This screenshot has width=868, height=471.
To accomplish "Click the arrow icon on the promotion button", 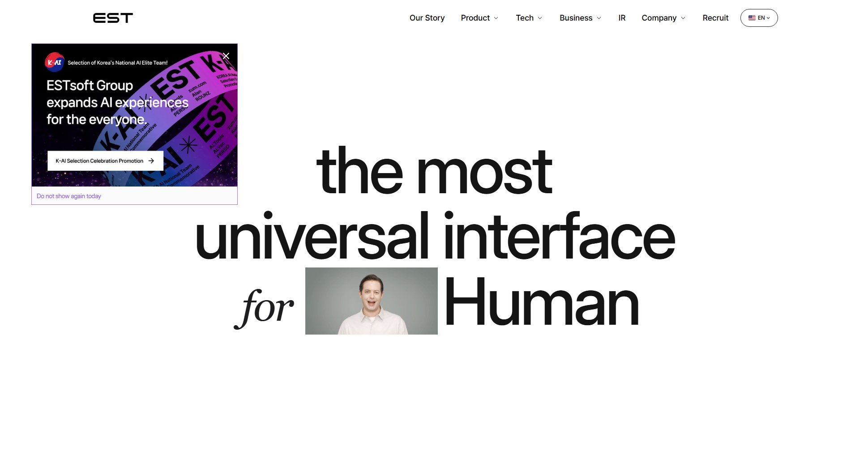I will point(151,161).
